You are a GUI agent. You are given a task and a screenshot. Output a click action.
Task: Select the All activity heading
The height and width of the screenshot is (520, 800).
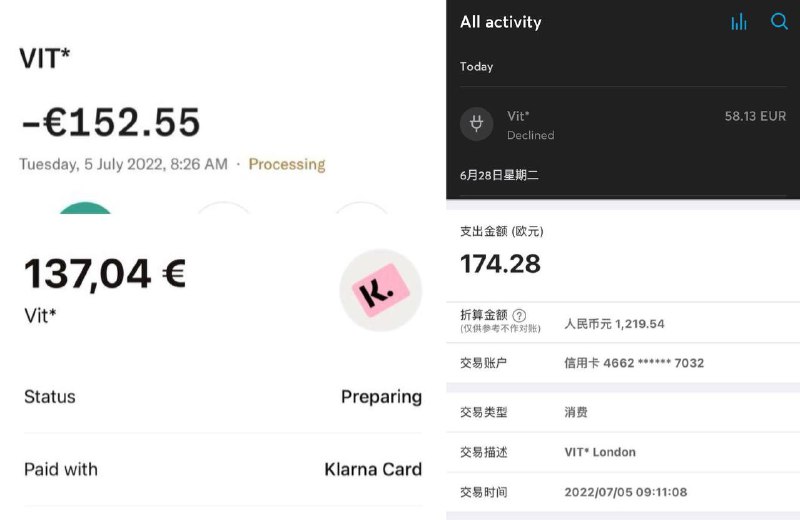click(500, 22)
